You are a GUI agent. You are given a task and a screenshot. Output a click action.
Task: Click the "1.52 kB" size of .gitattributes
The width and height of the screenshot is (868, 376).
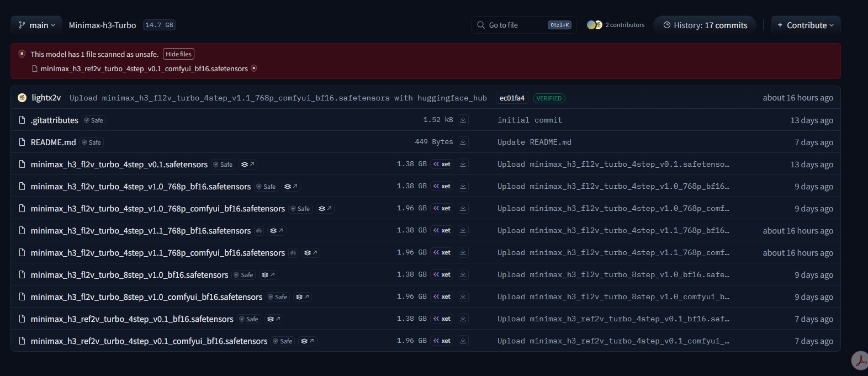click(x=438, y=120)
